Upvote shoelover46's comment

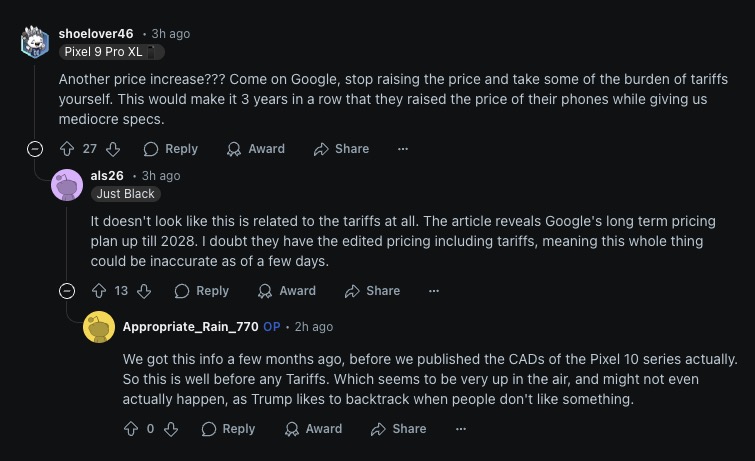tap(67, 149)
